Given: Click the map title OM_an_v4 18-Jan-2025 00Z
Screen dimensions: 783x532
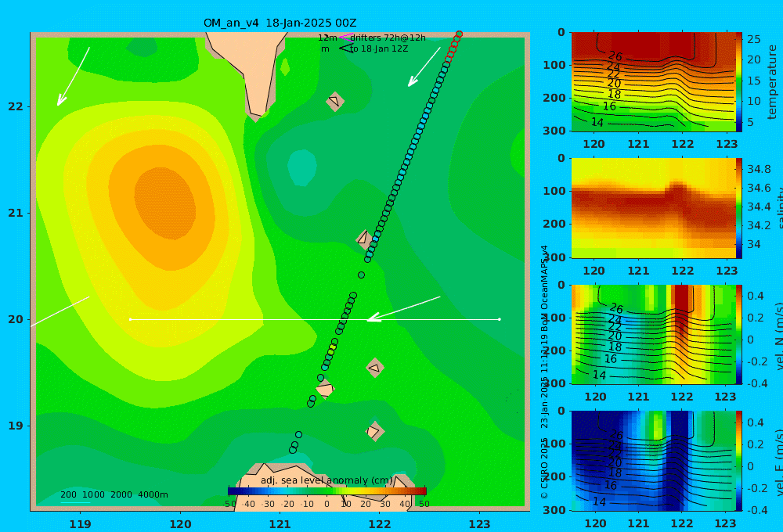Looking at the screenshot, I should (280, 23).
